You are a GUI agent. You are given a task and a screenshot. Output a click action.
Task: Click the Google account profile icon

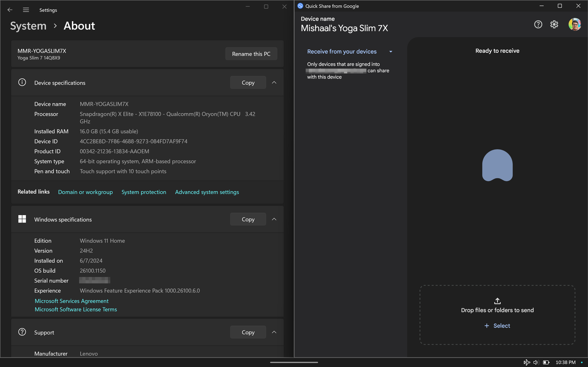pos(574,24)
